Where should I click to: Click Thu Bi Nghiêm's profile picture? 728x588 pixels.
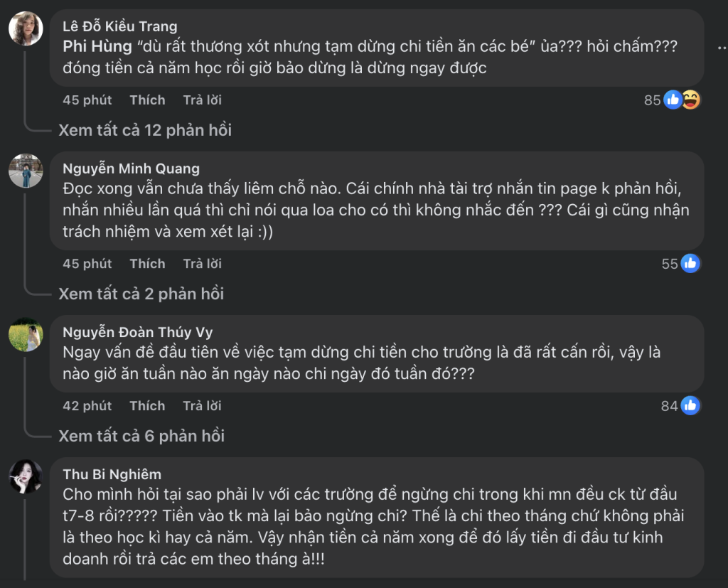click(26, 476)
